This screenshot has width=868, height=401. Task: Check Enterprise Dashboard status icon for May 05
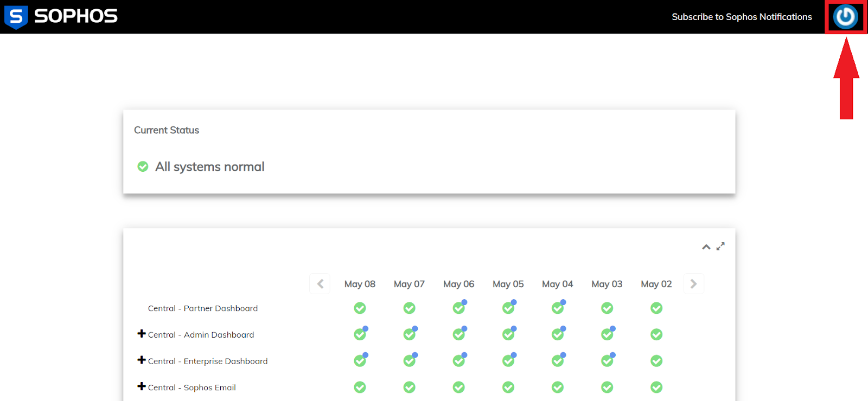(x=508, y=360)
